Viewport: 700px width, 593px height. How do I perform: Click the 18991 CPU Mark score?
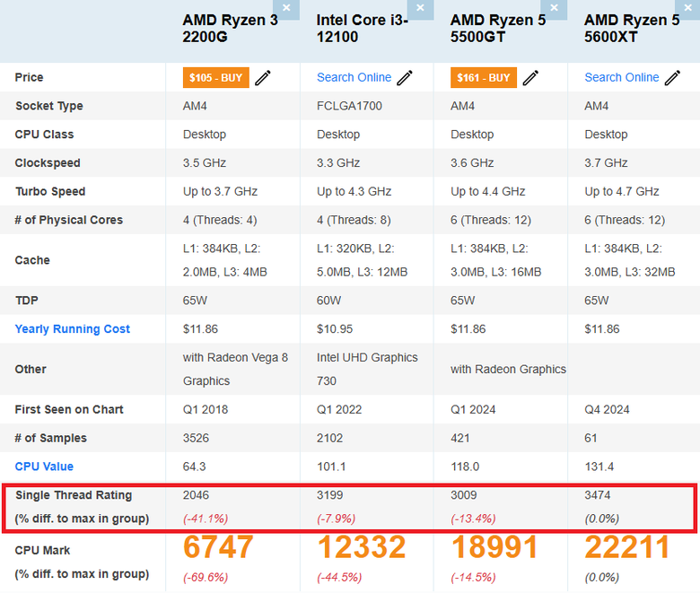494,547
